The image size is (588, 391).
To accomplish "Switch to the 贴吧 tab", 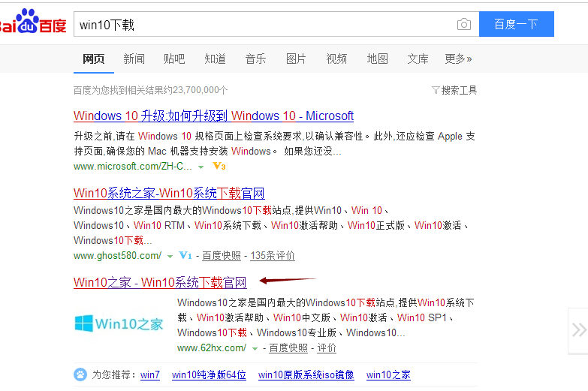I will pyautogui.click(x=174, y=59).
